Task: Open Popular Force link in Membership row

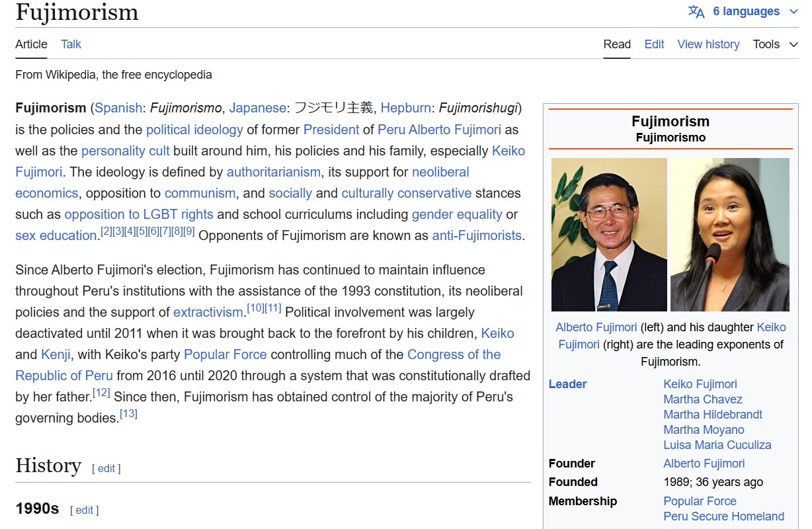Action: 700,501
